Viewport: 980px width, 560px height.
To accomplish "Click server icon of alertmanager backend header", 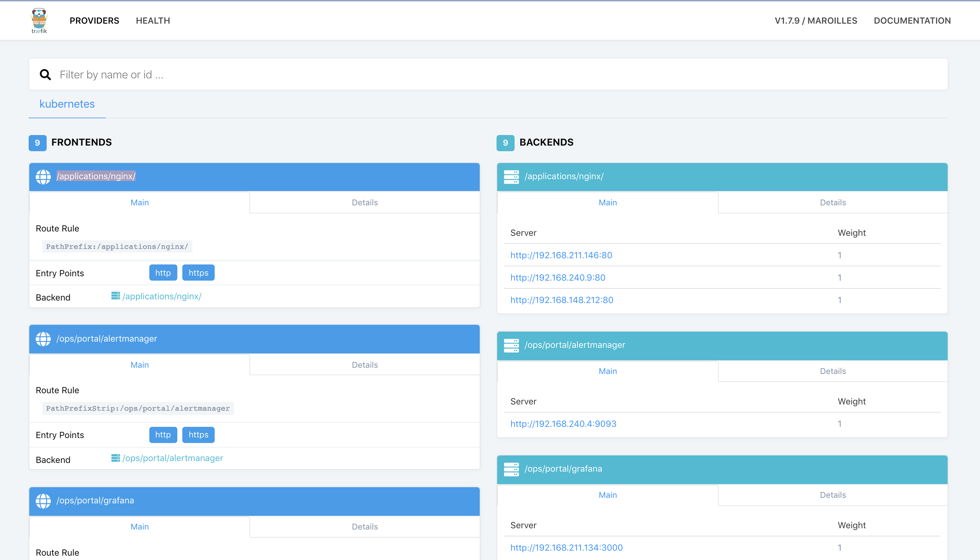I will [511, 345].
